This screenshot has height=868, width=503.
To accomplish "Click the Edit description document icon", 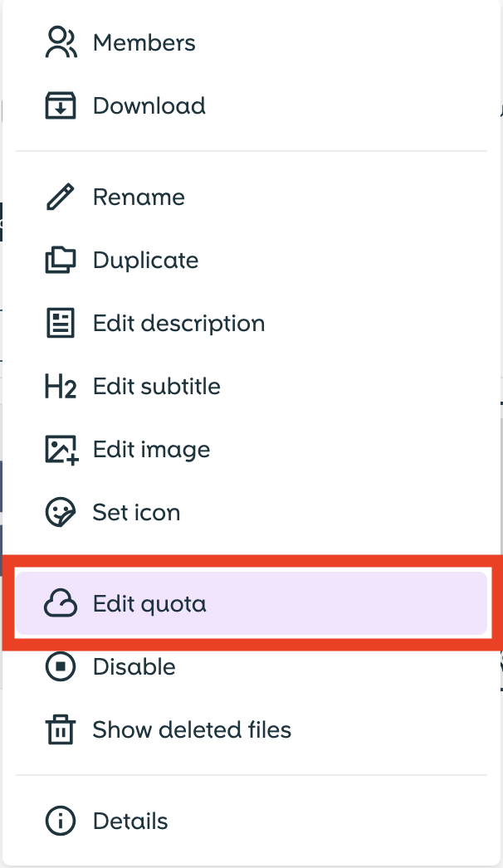I will coord(60,323).
